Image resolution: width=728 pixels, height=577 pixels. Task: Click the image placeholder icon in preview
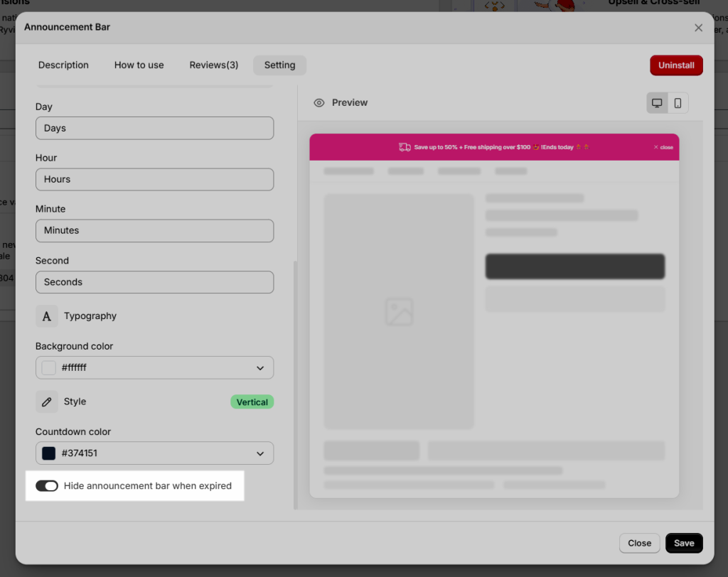click(x=399, y=311)
